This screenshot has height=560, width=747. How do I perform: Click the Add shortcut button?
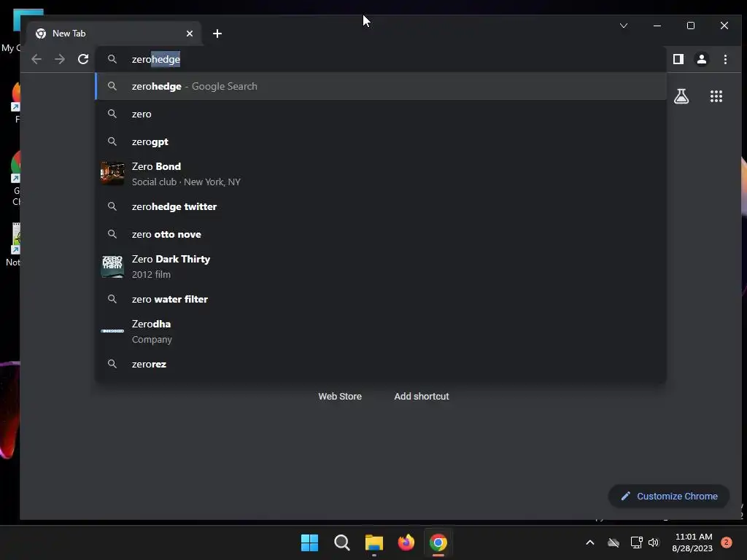pos(421,396)
